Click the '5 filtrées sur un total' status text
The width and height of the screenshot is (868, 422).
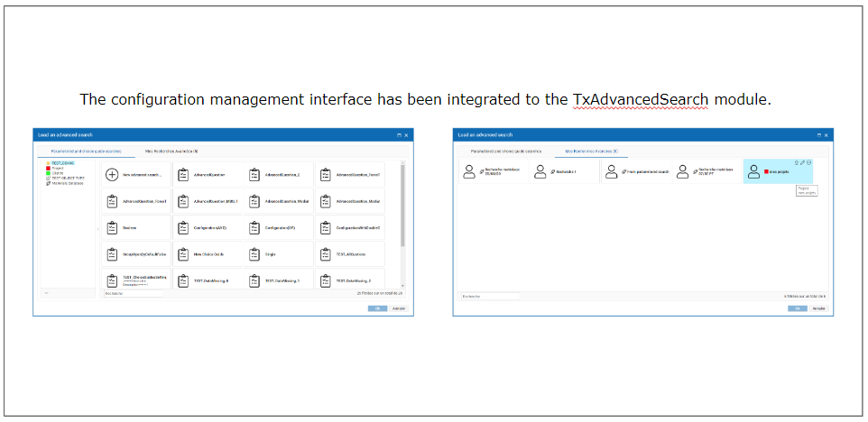[805, 297]
